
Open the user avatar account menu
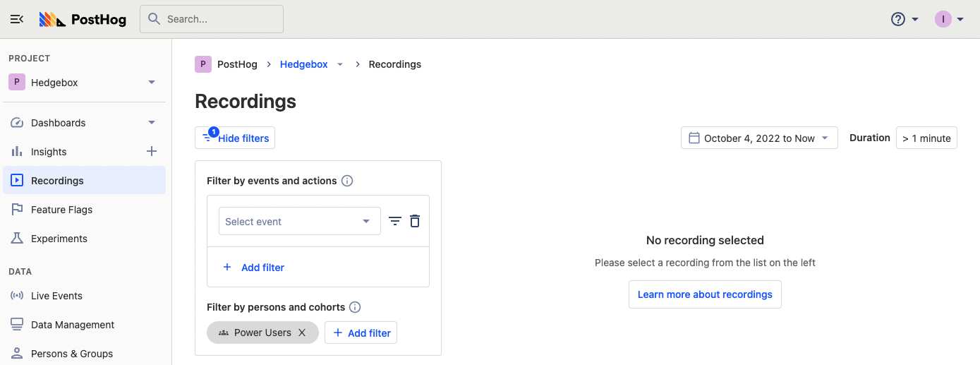pyautogui.click(x=949, y=19)
